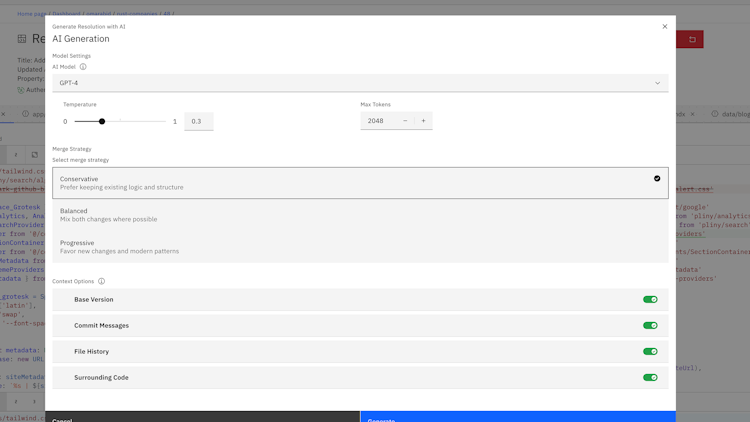Select the Balanced merge strategy
The height and width of the screenshot is (422, 750).
360,215
